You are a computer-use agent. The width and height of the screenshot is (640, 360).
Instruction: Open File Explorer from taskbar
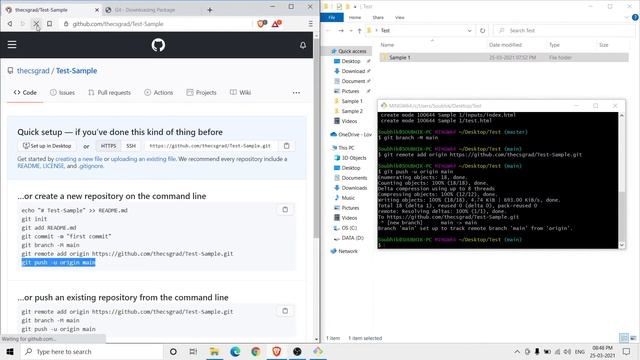pos(214,351)
